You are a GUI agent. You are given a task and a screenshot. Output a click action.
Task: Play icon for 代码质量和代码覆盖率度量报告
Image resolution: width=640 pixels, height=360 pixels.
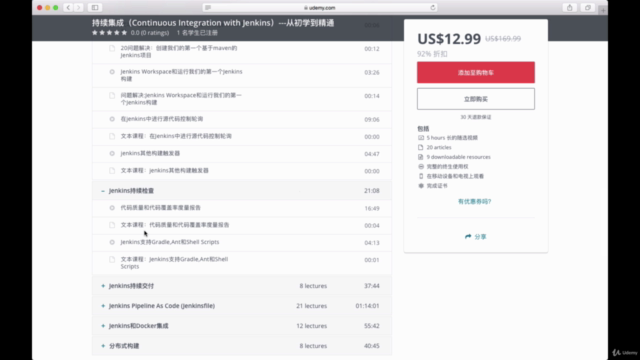pyautogui.click(x=112, y=208)
